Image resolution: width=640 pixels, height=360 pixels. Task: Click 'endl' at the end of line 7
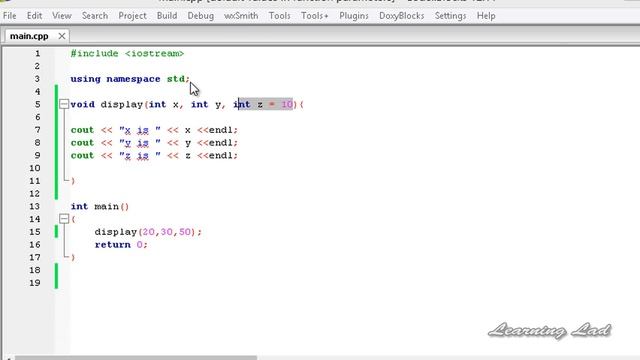pyautogui.click(x=221, y=130)
